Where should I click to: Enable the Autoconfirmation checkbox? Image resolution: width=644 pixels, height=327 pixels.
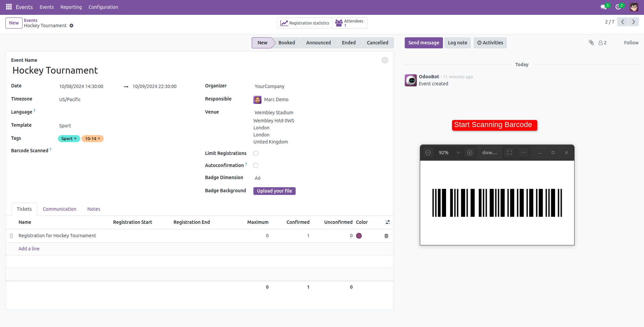coord(256,165)
